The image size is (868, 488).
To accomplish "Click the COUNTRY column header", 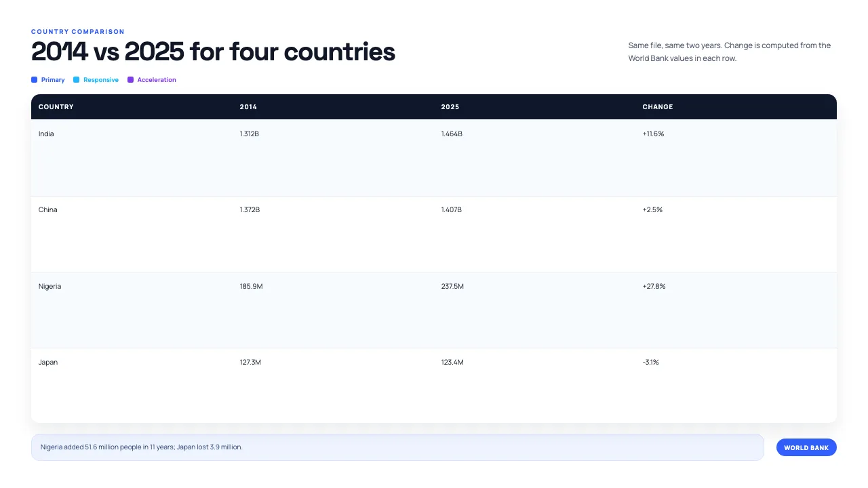I will pyautogui.click(x=56, y=107).
